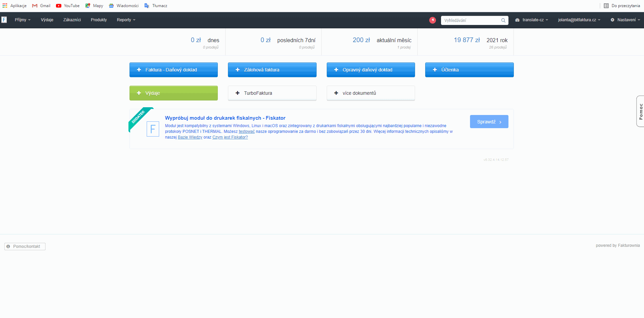Open the YouTube bookmark
The height and width of the screenshot is (318, 644).
coord(68,6)
